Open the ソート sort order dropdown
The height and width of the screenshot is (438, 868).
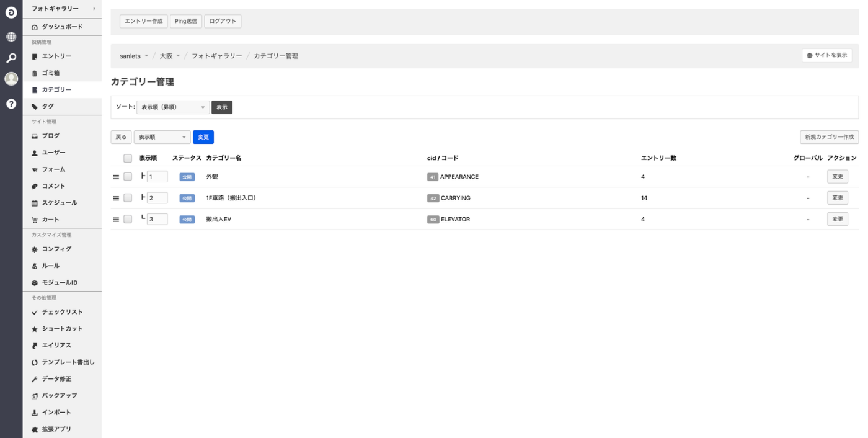pyautogui.click(x=173, y=107)
